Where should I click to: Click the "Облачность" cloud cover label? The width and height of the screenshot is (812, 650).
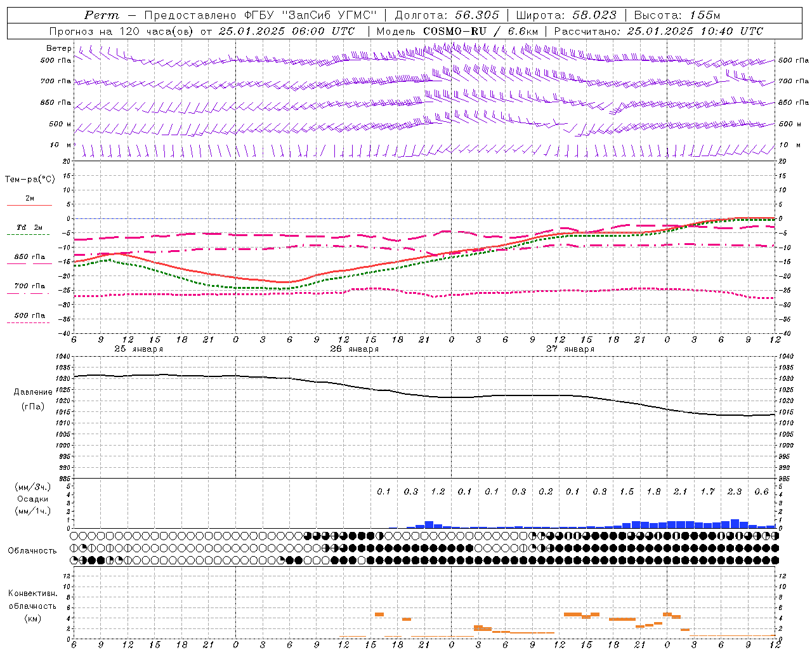[32, 551]
